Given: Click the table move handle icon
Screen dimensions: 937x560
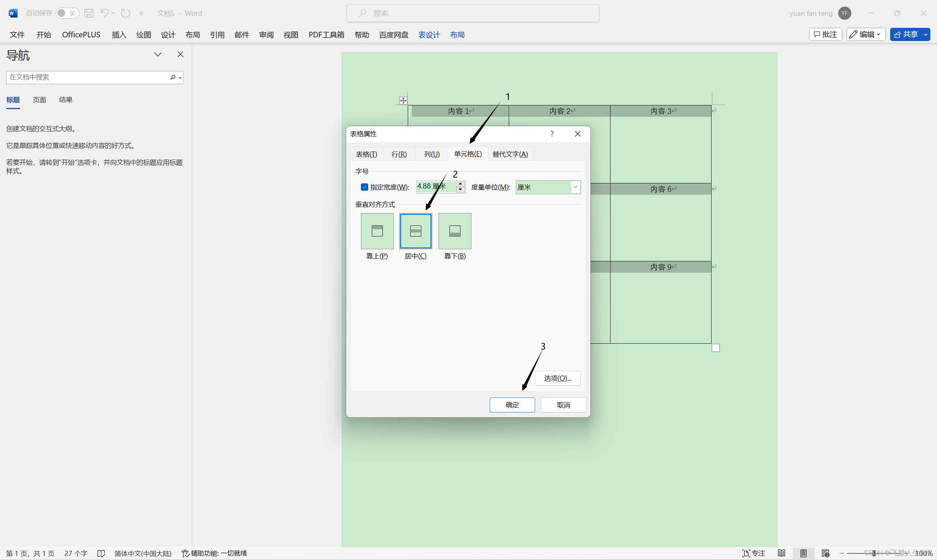Looking at the screenshot, I should click(403, 101).
